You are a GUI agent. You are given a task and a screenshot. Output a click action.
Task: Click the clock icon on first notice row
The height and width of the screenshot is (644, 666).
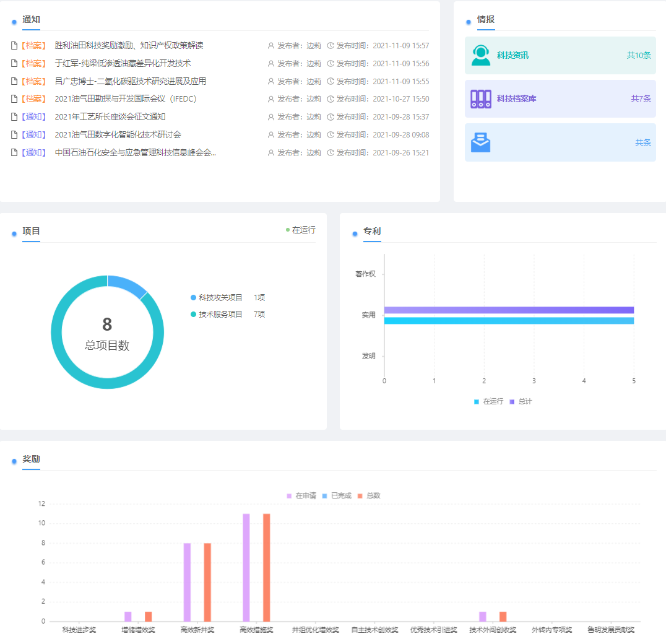(331, 46)
